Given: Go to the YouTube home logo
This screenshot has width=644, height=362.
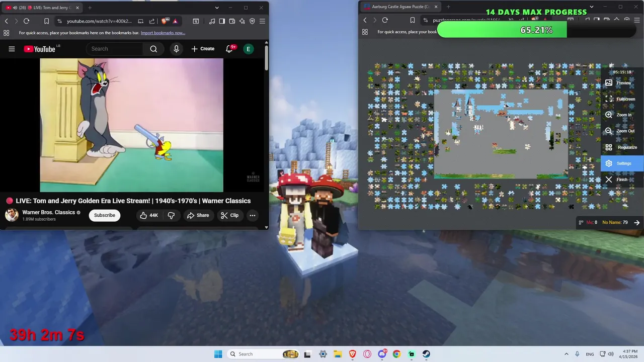Looking at the screenshot, I should click(39, 49).
